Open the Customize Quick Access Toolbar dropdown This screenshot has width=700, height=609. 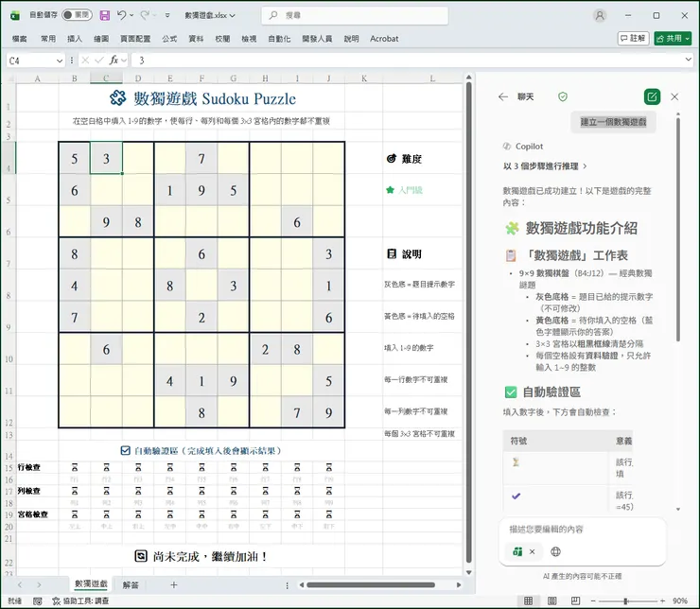(167, 15)
